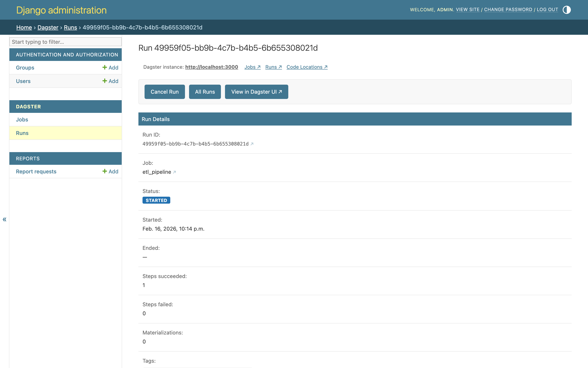Image resolution: width=588 pixels, height=368 pixels.
Task: Open the Dagster section header in sidebar
Action: click(28, 107)
